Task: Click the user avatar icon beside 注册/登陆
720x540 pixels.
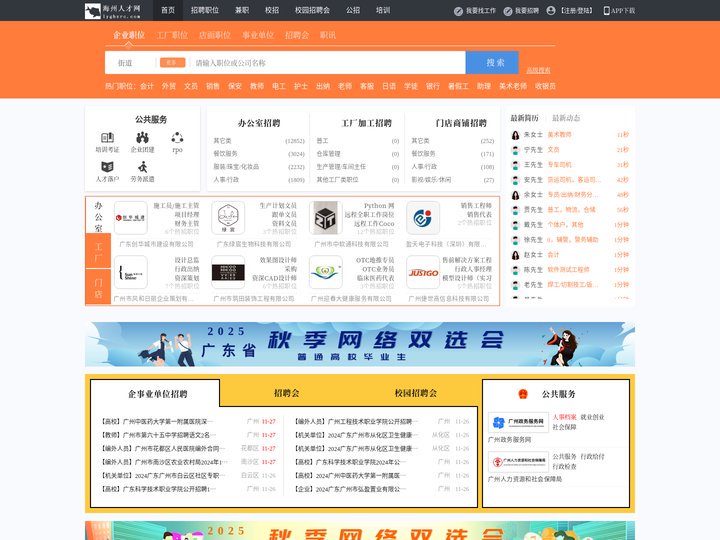Action: (x=551, y=11)
